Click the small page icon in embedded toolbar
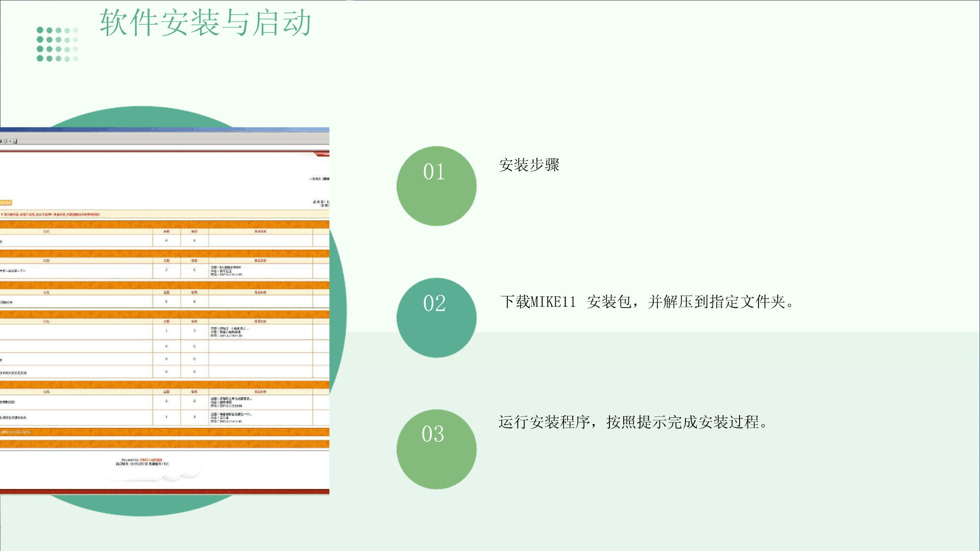The image size is (980, 551). pos(15,141)
